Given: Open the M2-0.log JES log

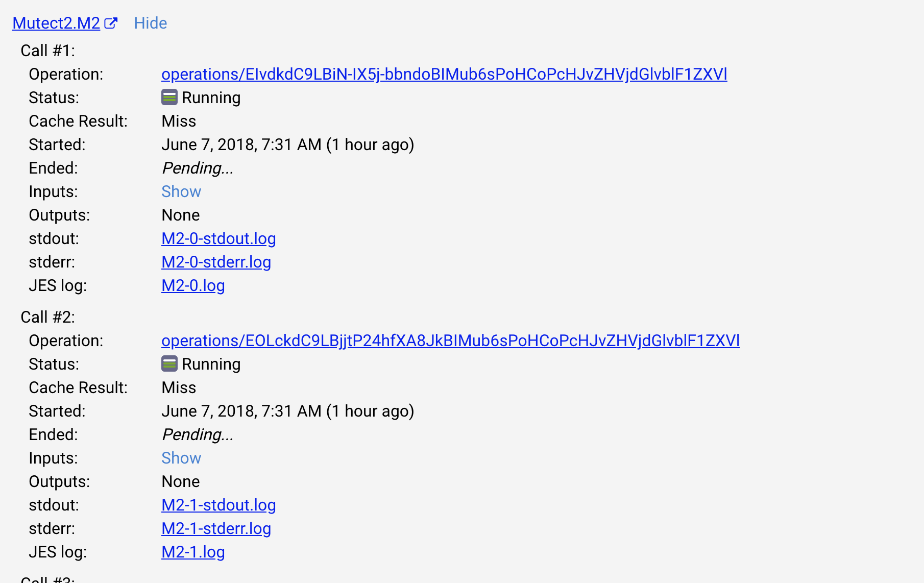Looking at the screenshot, I should (193, 285).
